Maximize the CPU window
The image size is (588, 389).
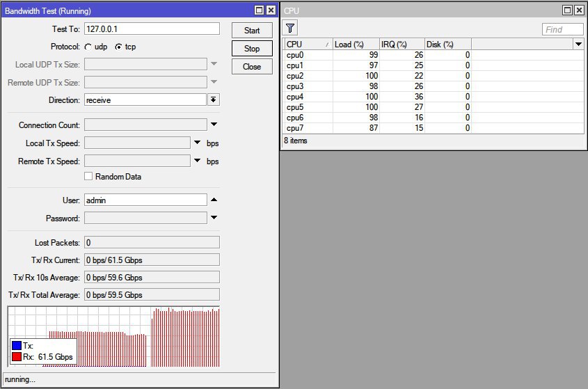point(568,10)
